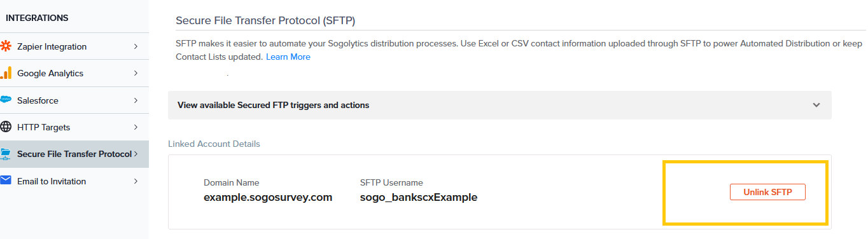This screenshot has width=868, height=239.
Task: Open the Salesforce menu item
Action: (x=74, y=100)
